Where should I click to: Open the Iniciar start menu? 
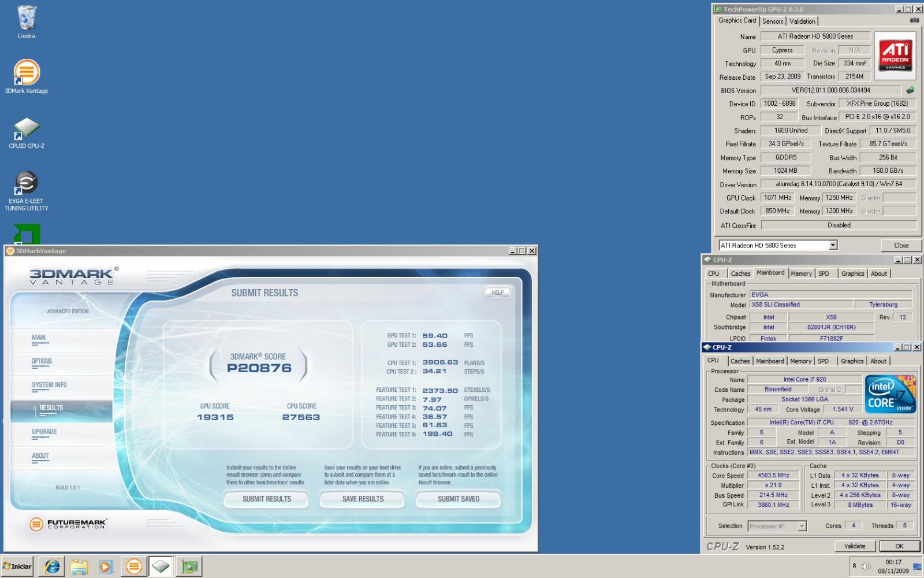click(17, 566)
